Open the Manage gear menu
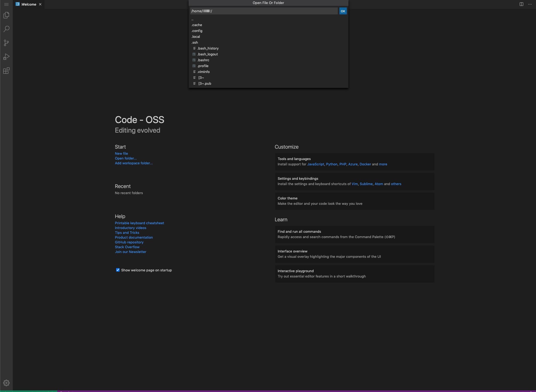Viewport: 536px width, 392px height. tap(6, 383)
